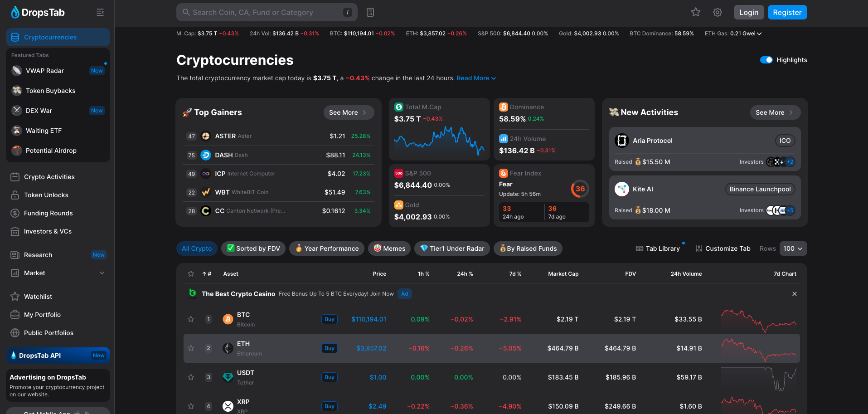This screenshot has height=414, width=868.
Task: Open settings gear icon in header
Action: pyautogui.click(x=718, y=12)
